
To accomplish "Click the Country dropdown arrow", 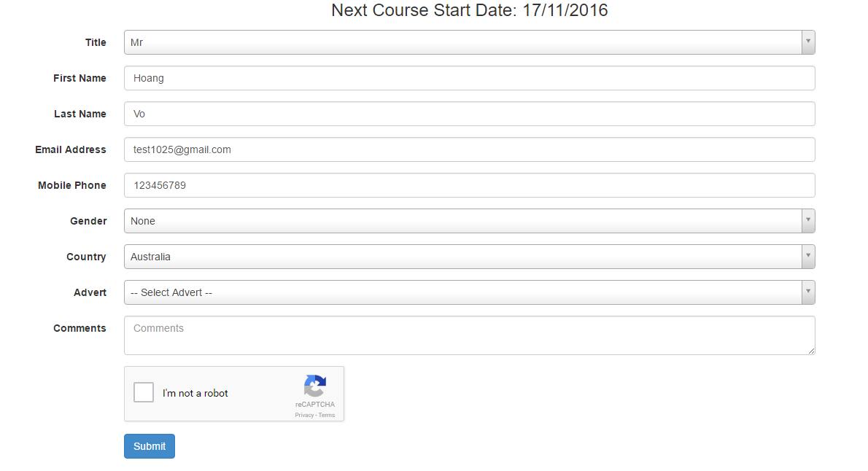I will click(807, 257).
